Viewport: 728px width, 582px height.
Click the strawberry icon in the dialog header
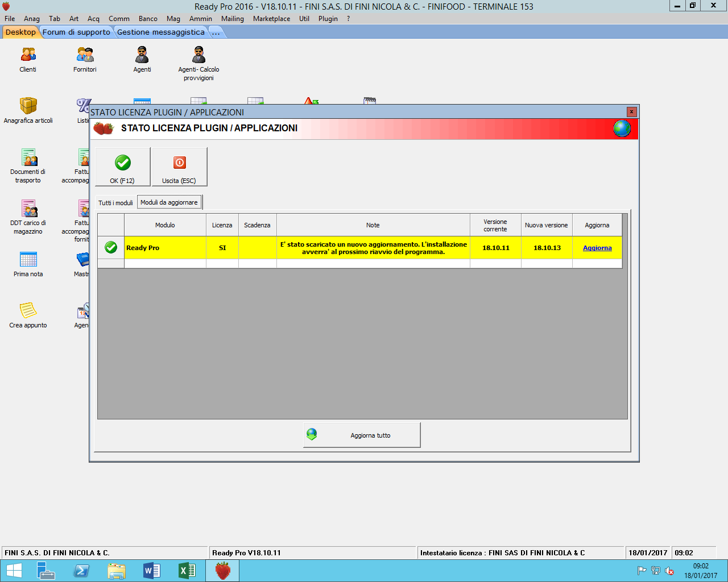[104, 128]
